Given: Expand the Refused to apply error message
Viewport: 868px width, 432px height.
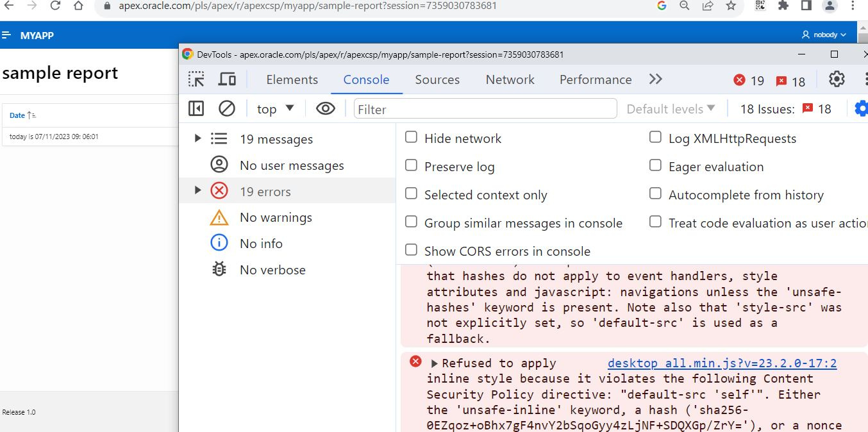Looking at the screenshot, I should (434, 363).
